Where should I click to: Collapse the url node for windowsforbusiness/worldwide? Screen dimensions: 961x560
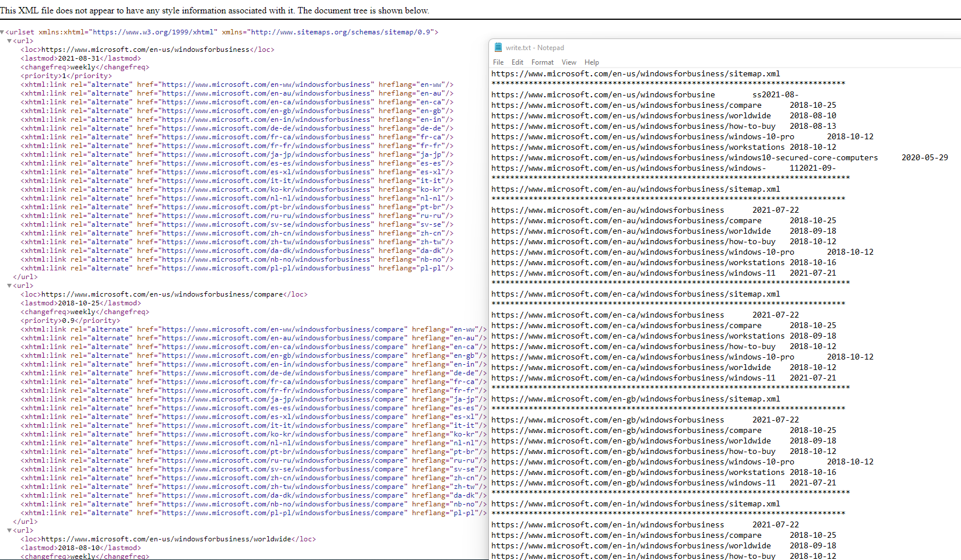click(9, 530)
